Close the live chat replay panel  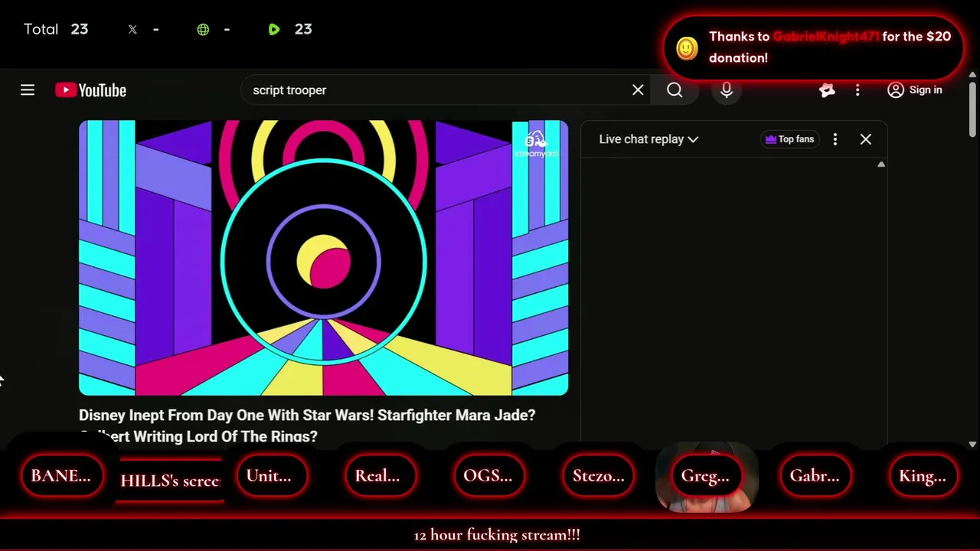866,139
